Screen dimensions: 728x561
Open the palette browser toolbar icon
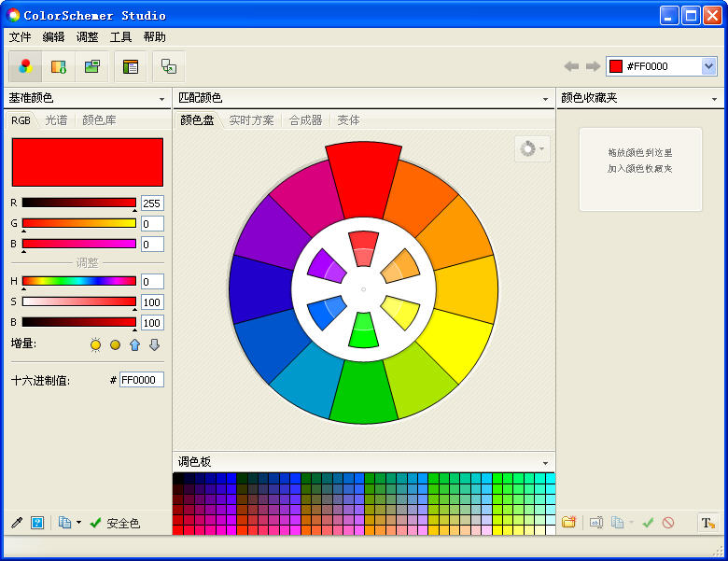click(x=59, y=67)
